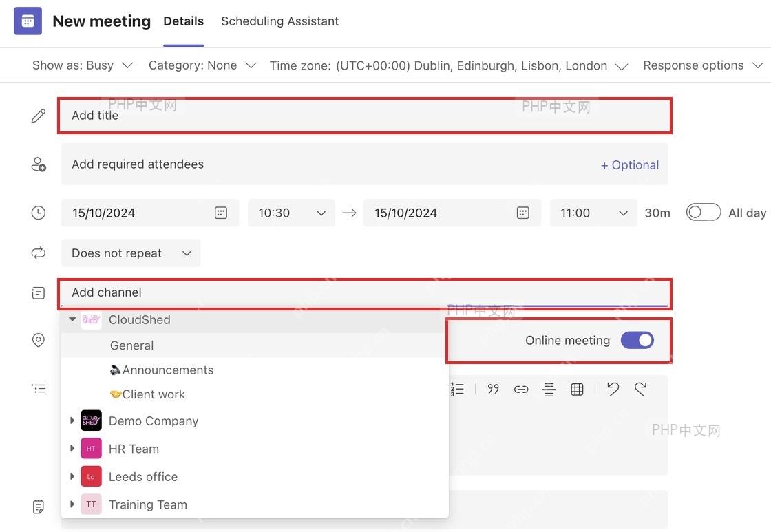This screenshot has width=771, height=532.
Task: Click the repeat arrows icon
Action: [39, 253]
